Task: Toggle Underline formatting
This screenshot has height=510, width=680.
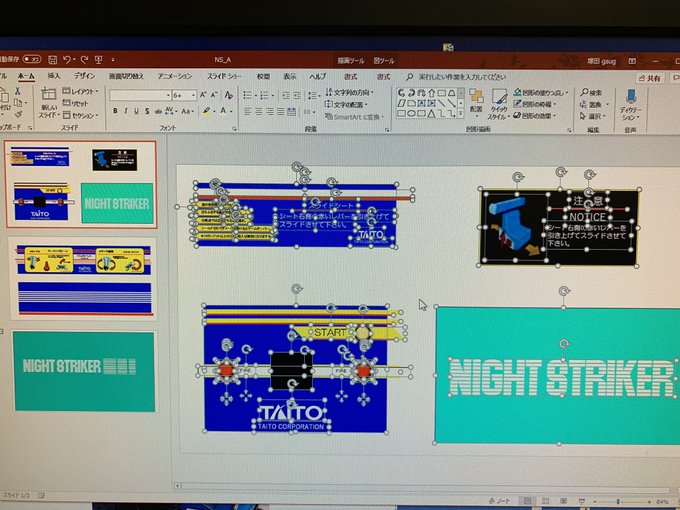Action: click(136, 111)
